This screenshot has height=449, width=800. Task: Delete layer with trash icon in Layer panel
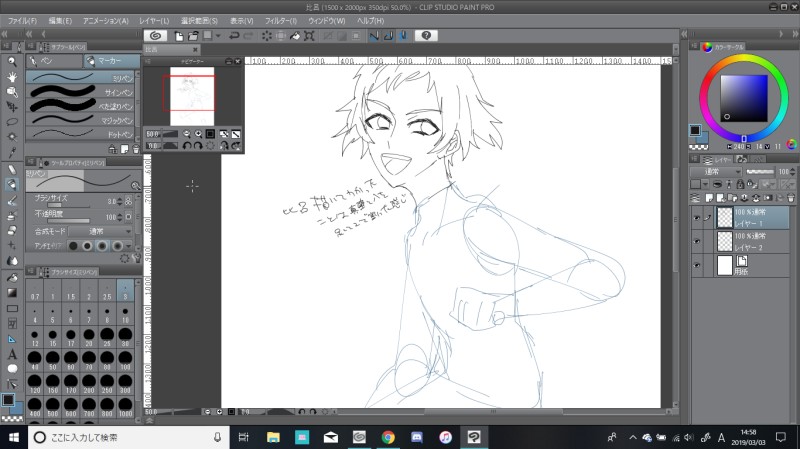click(791, 198)
